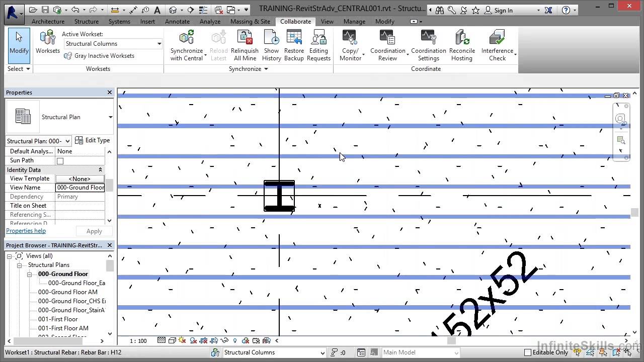Click the Copy/Monitor tool
This screenshot has height=362, width=644.
pos(350,45)
